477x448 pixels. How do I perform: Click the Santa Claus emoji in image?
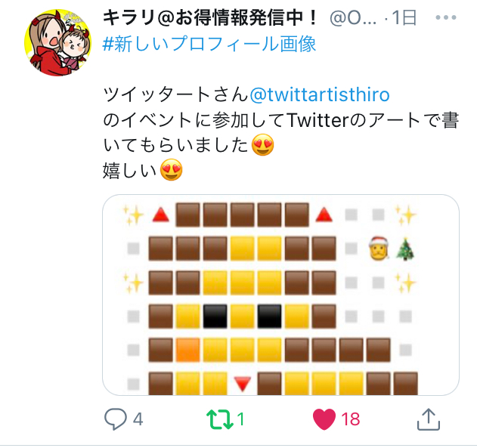click(379, 249)
